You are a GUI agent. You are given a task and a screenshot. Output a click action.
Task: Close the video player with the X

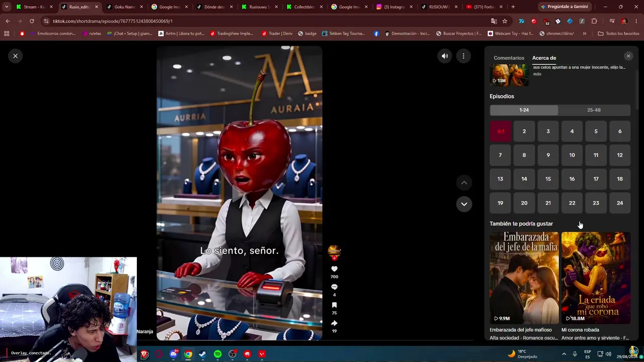click(x=16, y=56)
